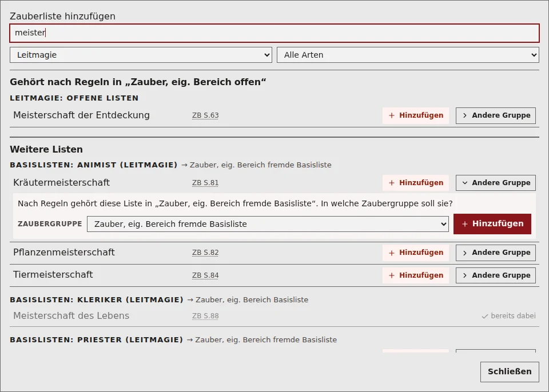This screenshot has width=549, height=392.
Task: Select the greyed Meisterschaft des Lebens entry
Action: (71, 315)
